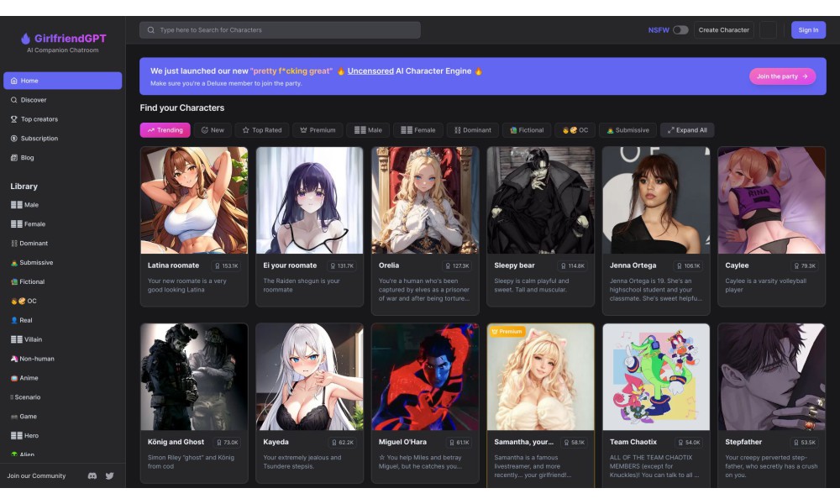Click the Team Chaotix title text
840x504 pixels.
coord(633,442)
